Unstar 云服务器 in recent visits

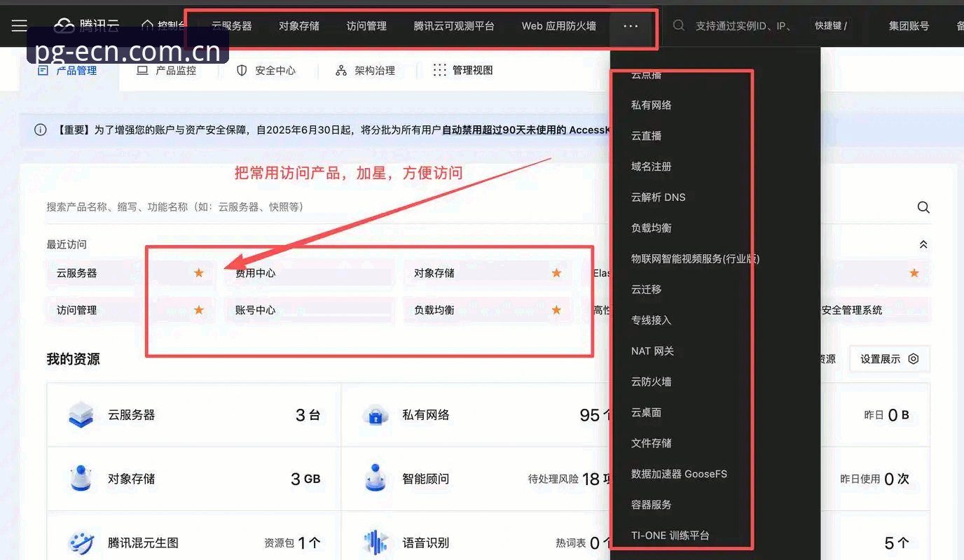199,273
